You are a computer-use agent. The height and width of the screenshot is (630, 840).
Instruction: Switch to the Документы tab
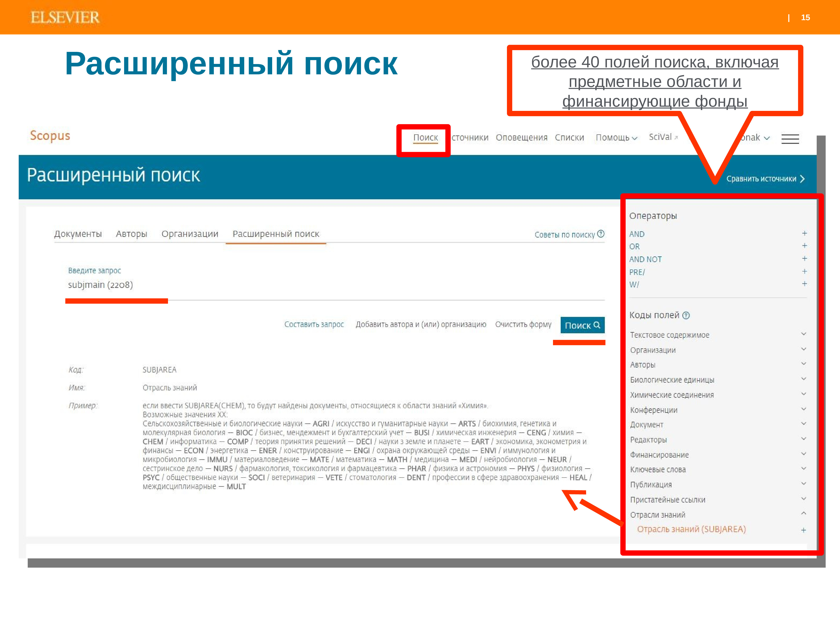tap(78, 234)
